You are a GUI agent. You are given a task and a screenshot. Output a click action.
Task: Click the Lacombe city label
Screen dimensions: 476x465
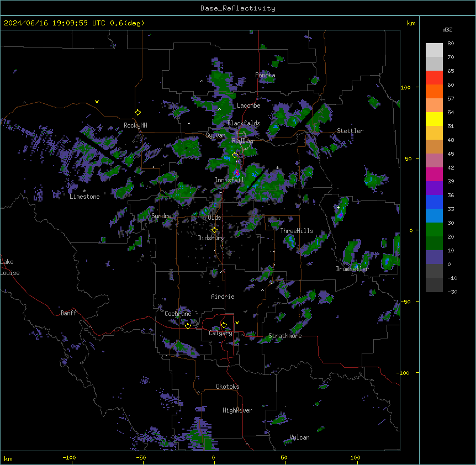[248, 105]
